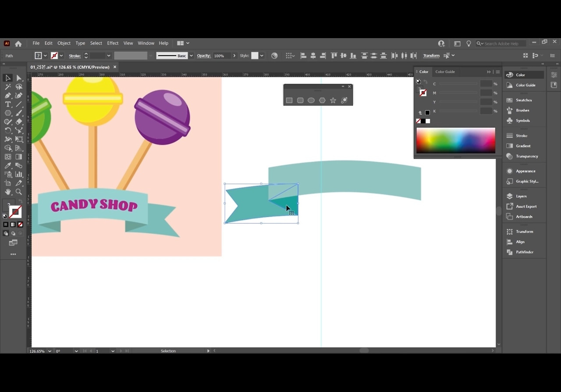Click the Home icon

click(18, 43)
